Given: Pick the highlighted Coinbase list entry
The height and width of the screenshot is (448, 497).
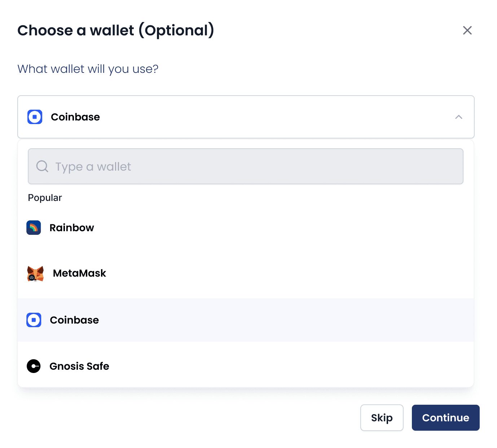Looking at the screenshot, I should click(245, 320).
